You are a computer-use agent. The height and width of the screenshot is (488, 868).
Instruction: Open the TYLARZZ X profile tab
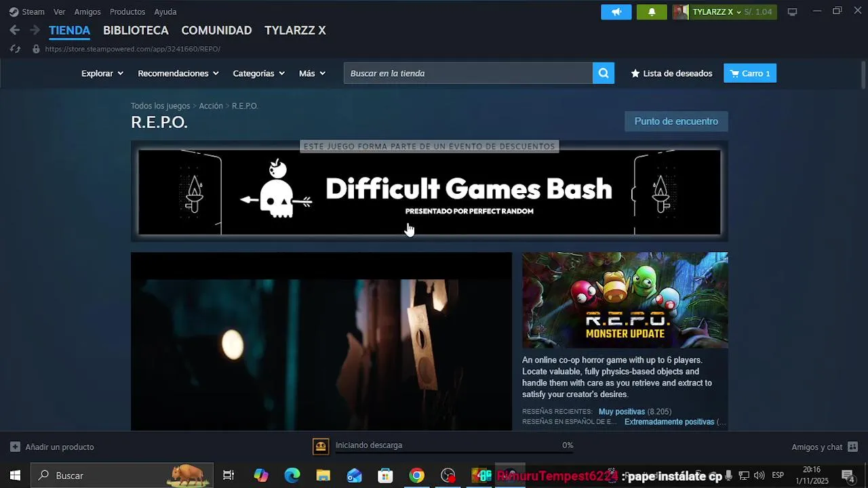(295, 30)
